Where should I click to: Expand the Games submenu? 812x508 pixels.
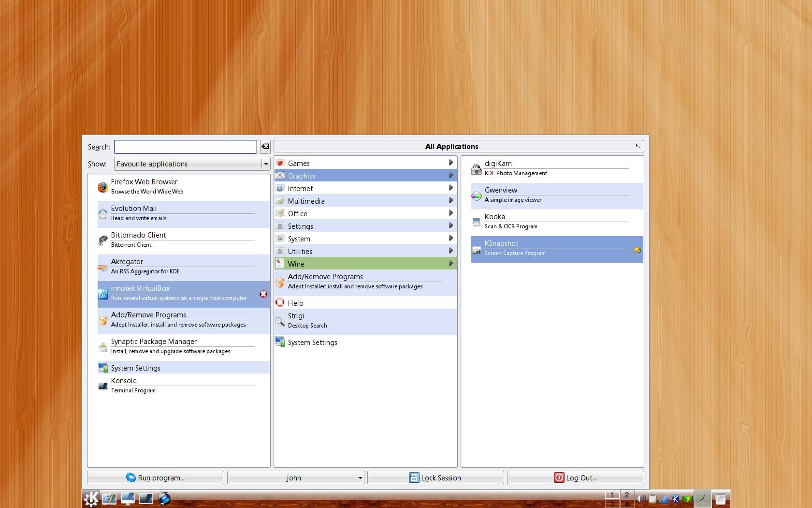tap(365, 163)
